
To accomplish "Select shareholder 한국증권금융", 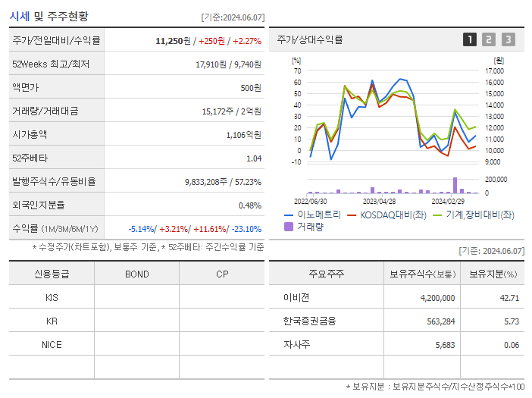I will click(x=309, y=321).
